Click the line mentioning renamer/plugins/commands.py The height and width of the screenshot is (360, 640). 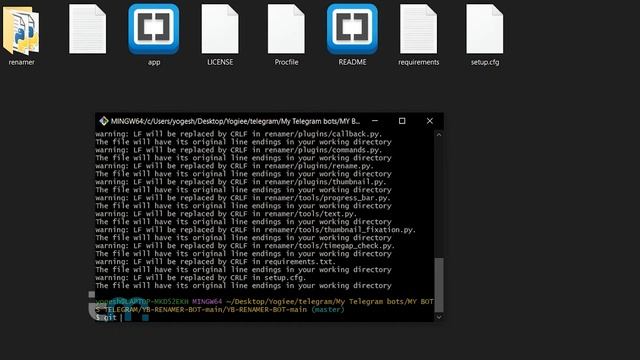click(239, 150)
